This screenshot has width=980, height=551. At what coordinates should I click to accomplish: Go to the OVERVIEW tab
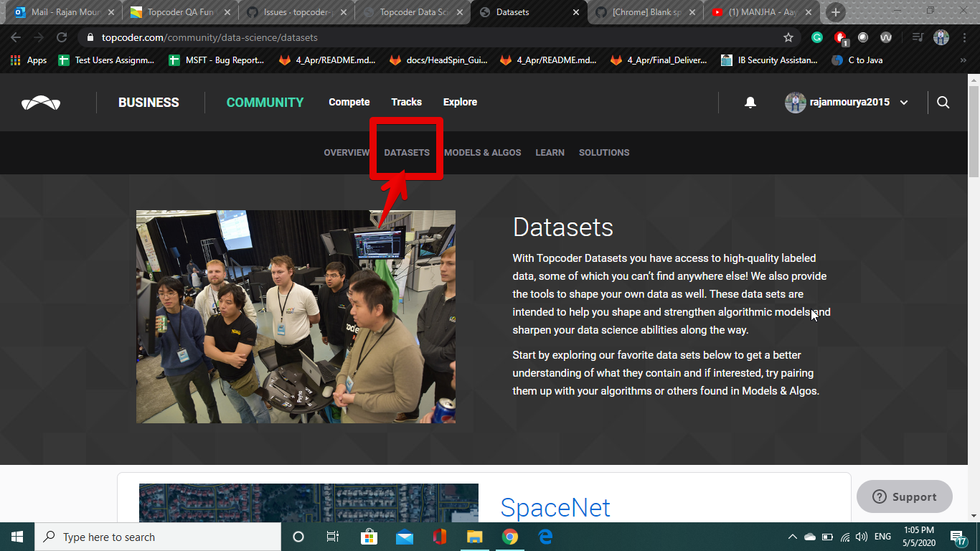tap(347, 153)
